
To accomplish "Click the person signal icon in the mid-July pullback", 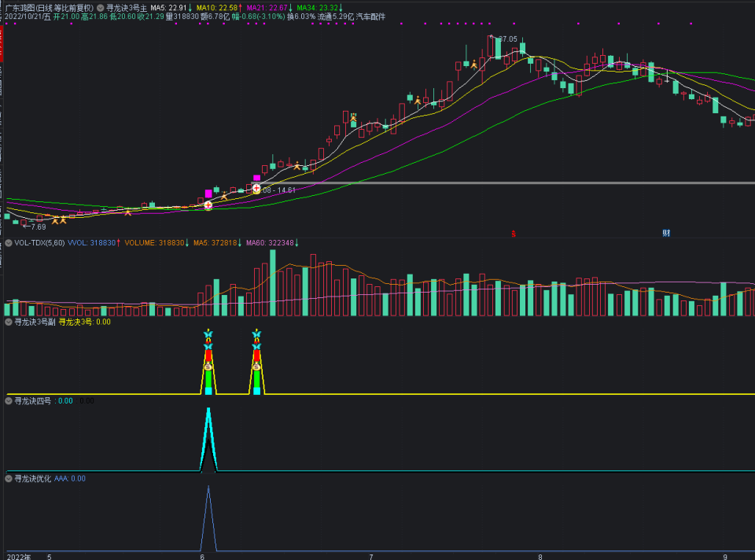I will pos(418,101).
